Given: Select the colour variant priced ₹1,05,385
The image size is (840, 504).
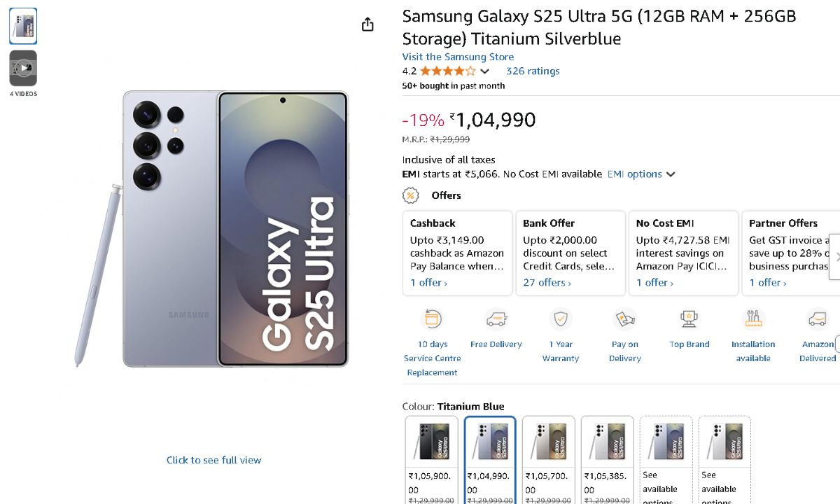Looking at the screenshot, I should (x=607, y=441).
